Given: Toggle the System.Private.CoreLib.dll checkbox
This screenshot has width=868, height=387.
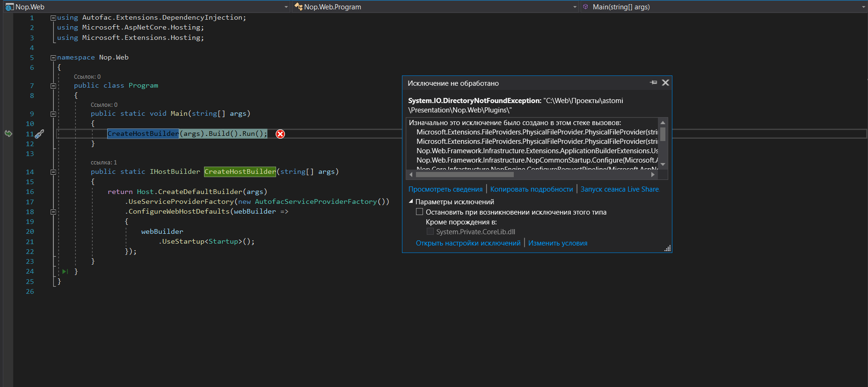Looking at the screenshot, I should [430, 231].
